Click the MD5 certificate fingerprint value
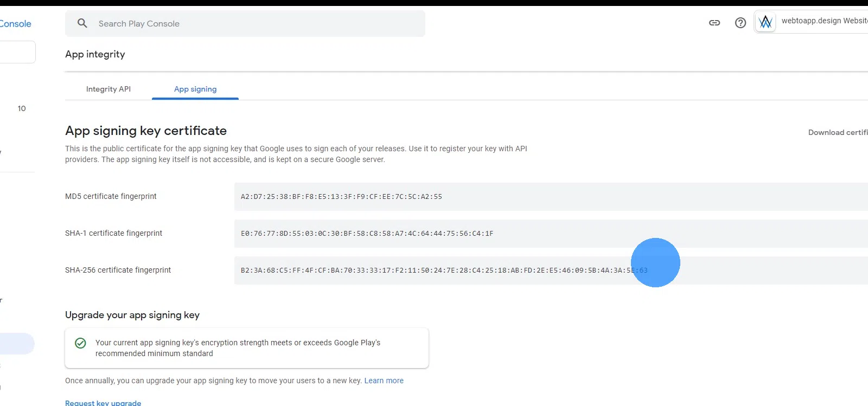The image size is (868, 406). pyautogui.click(x=341, y=197)
